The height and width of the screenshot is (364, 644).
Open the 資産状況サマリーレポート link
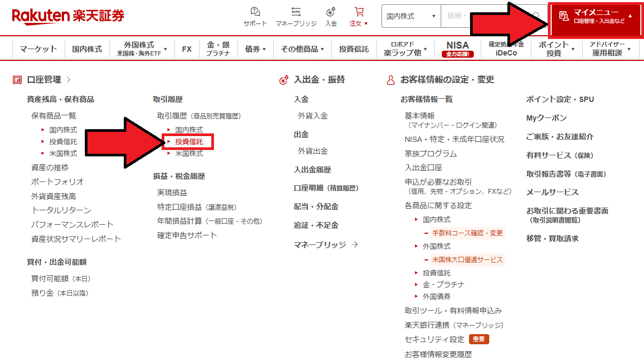click(x=76, y=239)
